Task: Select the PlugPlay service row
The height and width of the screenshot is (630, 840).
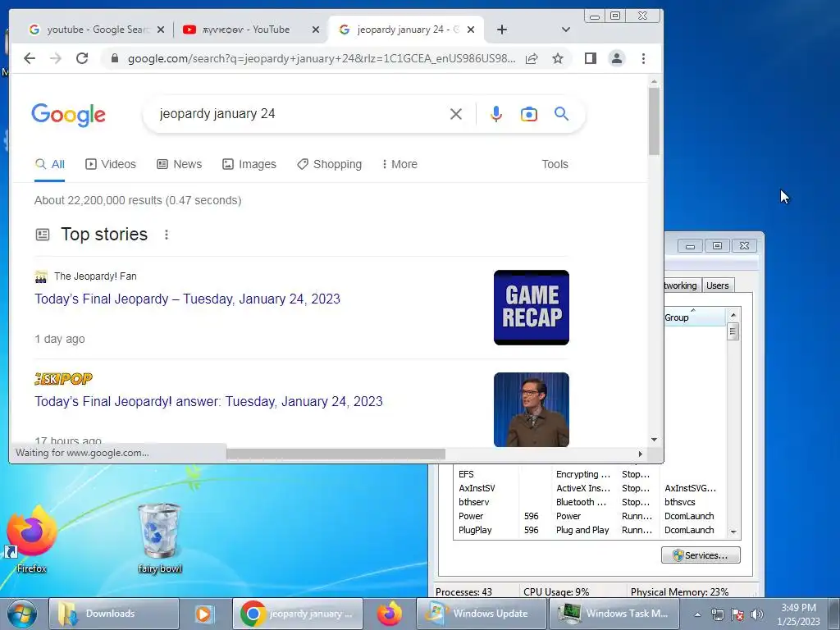Action: (x=590, y=531)
